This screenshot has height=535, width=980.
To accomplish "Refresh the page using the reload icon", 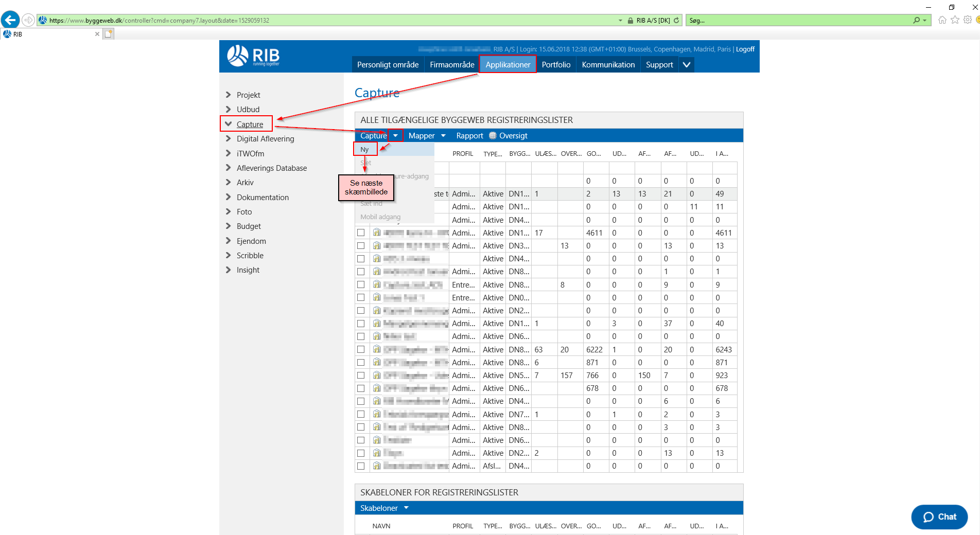I will [x=676, y=20].
